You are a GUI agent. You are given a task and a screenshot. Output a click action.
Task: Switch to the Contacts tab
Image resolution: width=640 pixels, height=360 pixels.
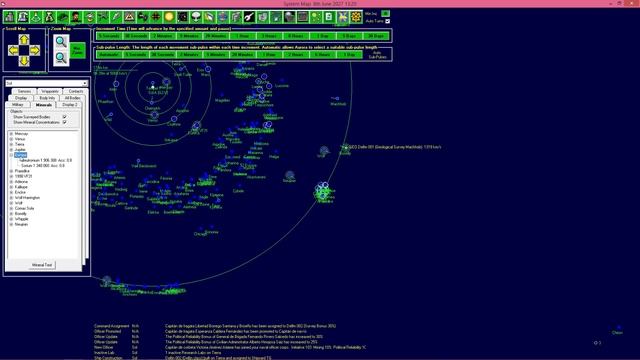[76, 91]
